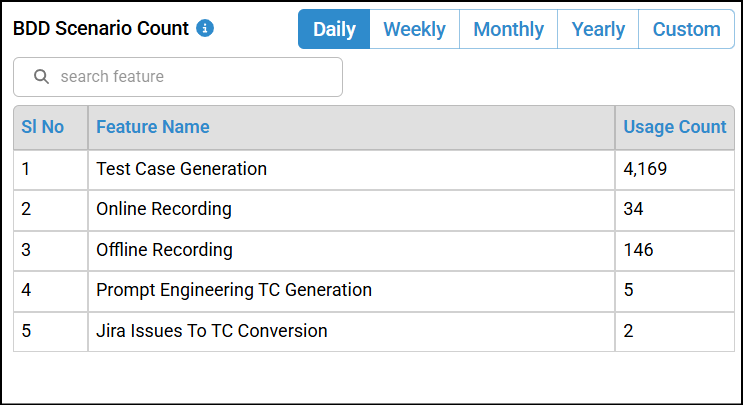Select Jira Issues To TC Conversion row
Screen dimensions: 743x405
click(x=211, y=331)
